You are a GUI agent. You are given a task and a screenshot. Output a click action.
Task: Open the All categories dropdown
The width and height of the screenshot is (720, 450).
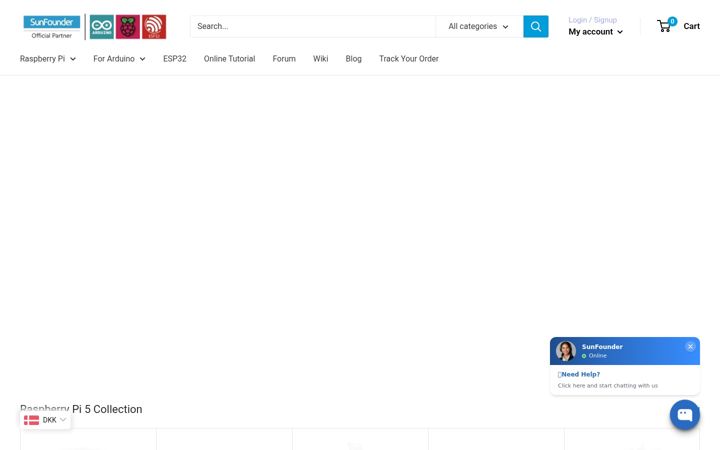479,26
